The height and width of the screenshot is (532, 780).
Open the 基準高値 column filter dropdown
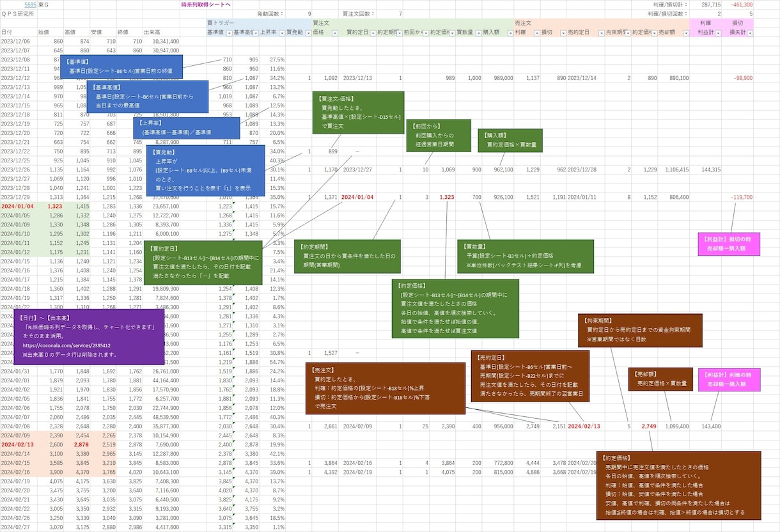[255, 33]
